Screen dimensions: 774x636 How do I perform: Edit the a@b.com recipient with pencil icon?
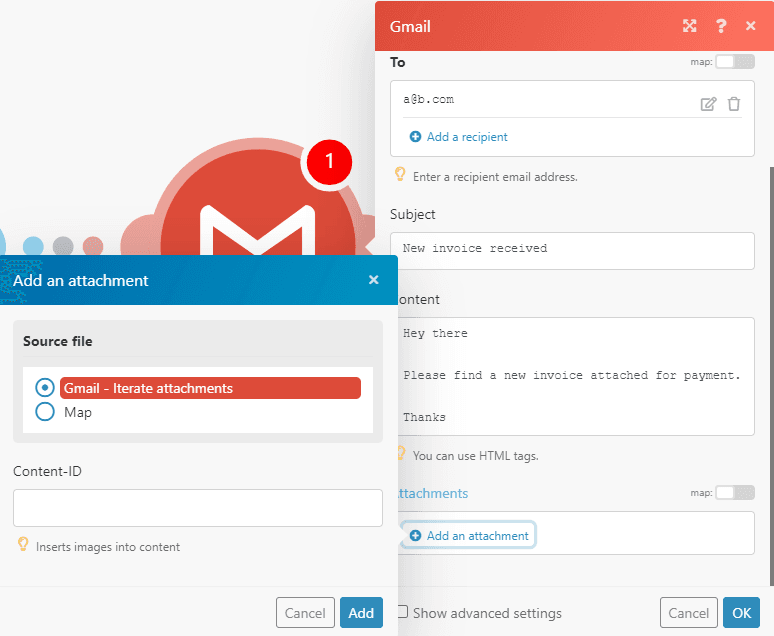coord(708,104)
